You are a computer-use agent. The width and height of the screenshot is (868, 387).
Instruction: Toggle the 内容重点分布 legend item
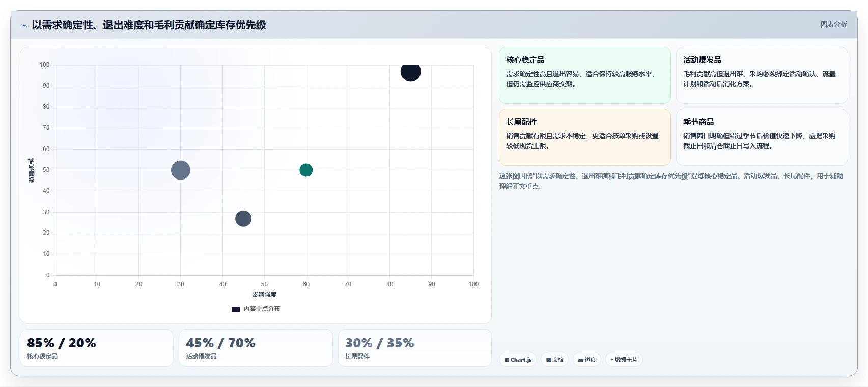pyautogui.click(x=256, y=309)
